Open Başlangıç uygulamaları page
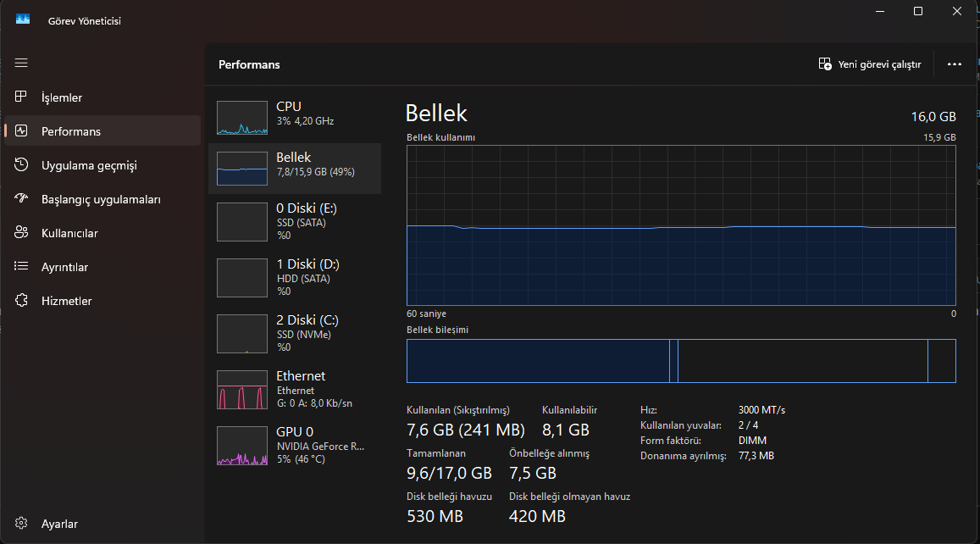This screenshot has height=544, width=980. tap(101, 199)
